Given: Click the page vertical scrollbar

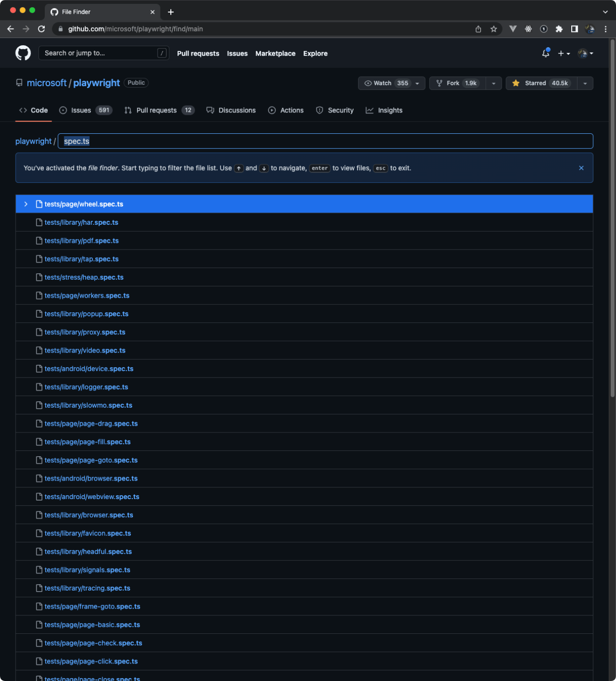Looking at the screenshot, I should tap(613, 219).
